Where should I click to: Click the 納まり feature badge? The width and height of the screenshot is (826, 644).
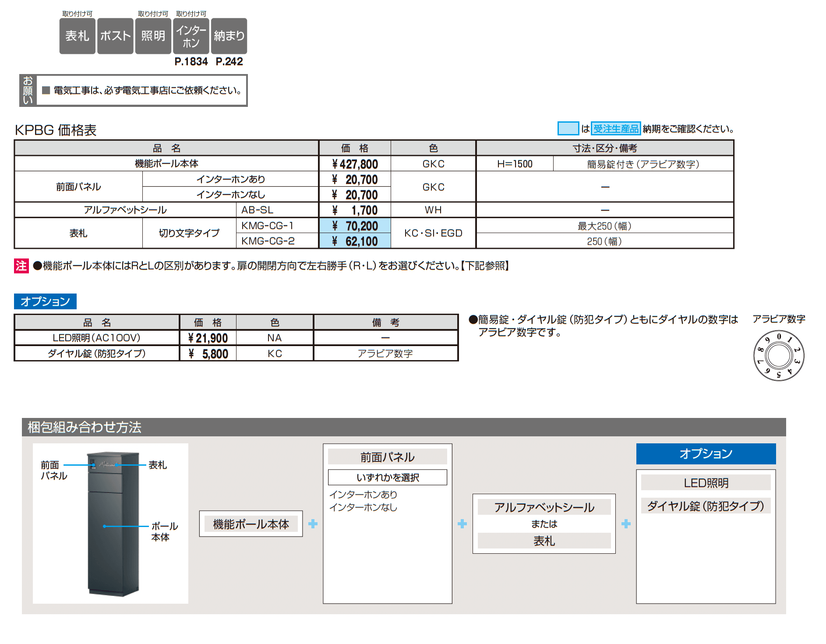pos(229,36)
